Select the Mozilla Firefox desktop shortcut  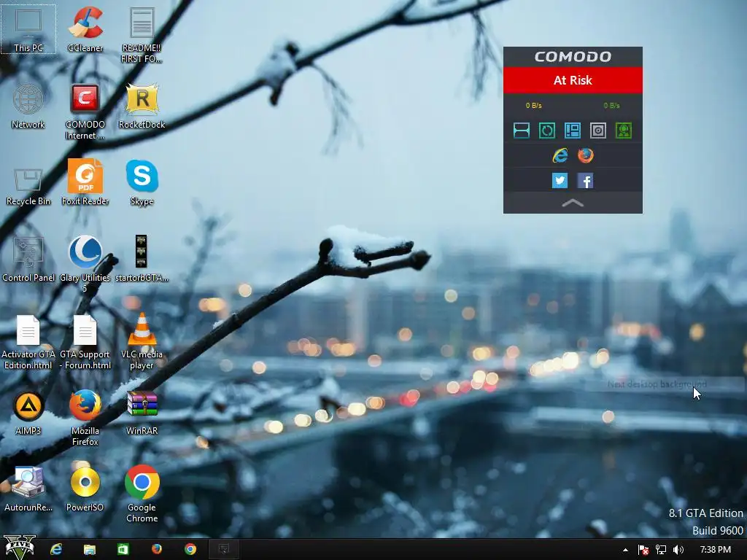coord(85,418)
